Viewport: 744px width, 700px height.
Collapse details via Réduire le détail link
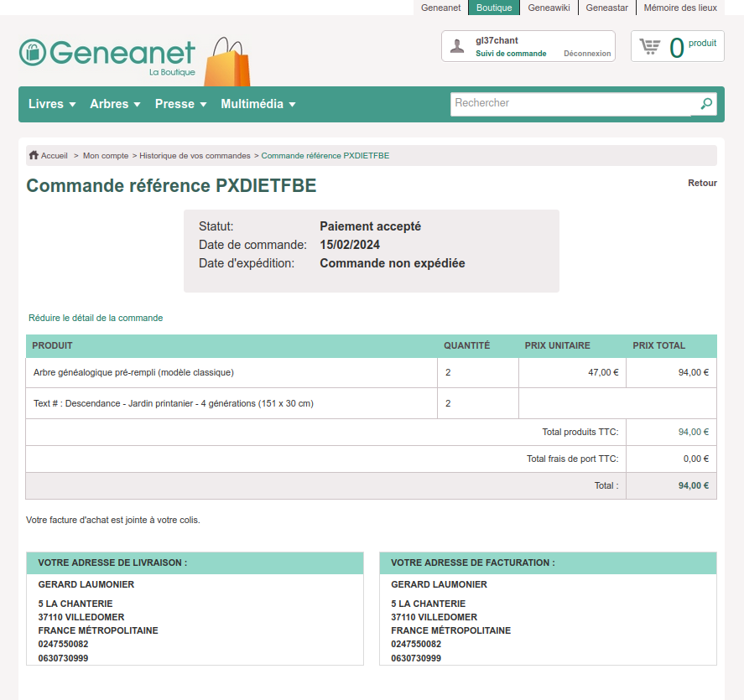96,319
